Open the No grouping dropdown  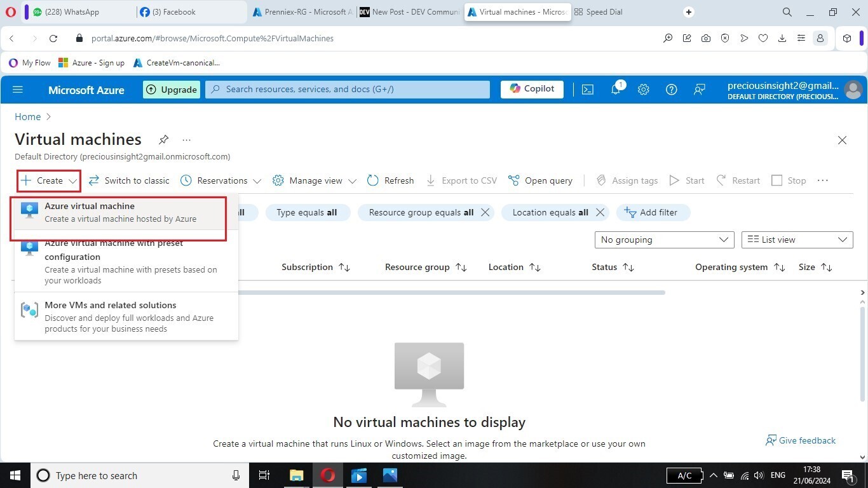tap(664, 240)
